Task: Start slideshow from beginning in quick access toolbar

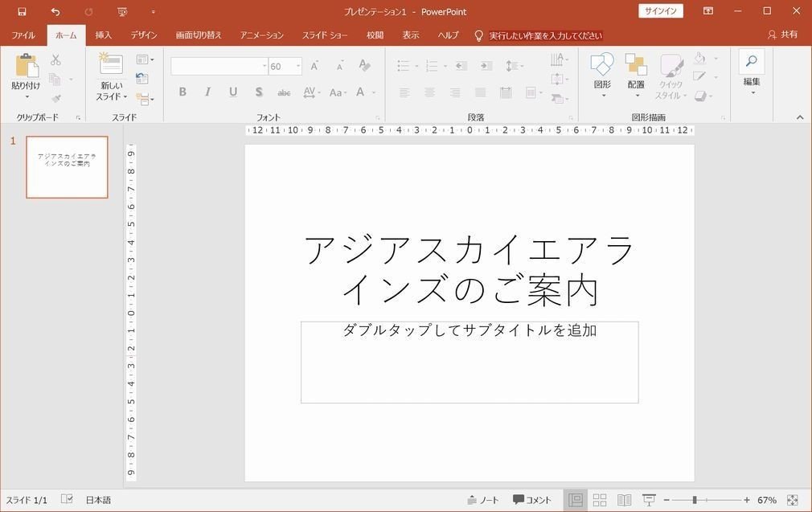Action: [122, 11]
